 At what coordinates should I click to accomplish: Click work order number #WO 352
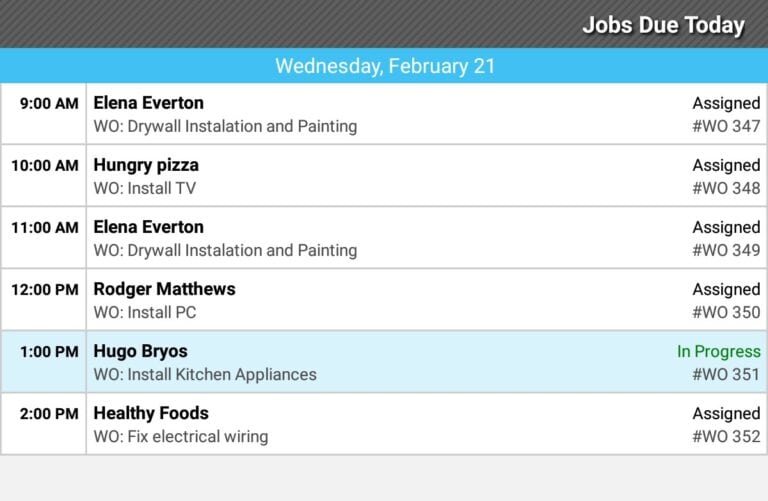[x=726, y=437]
